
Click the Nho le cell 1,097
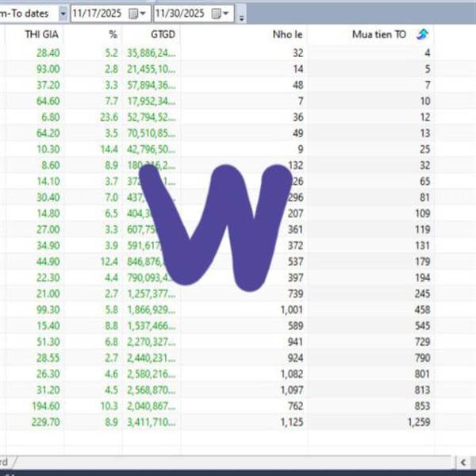292,390
